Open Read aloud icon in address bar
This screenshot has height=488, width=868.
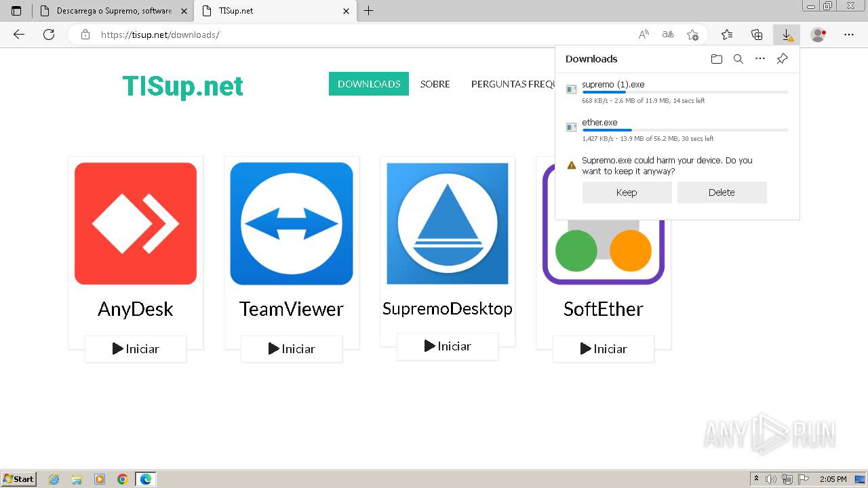644,35
